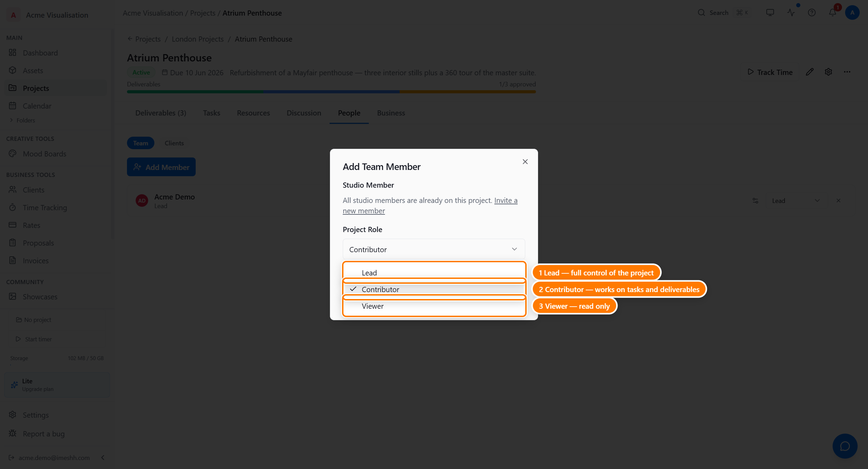
Task: Open the notifications bell
Action: pos(832,12)
